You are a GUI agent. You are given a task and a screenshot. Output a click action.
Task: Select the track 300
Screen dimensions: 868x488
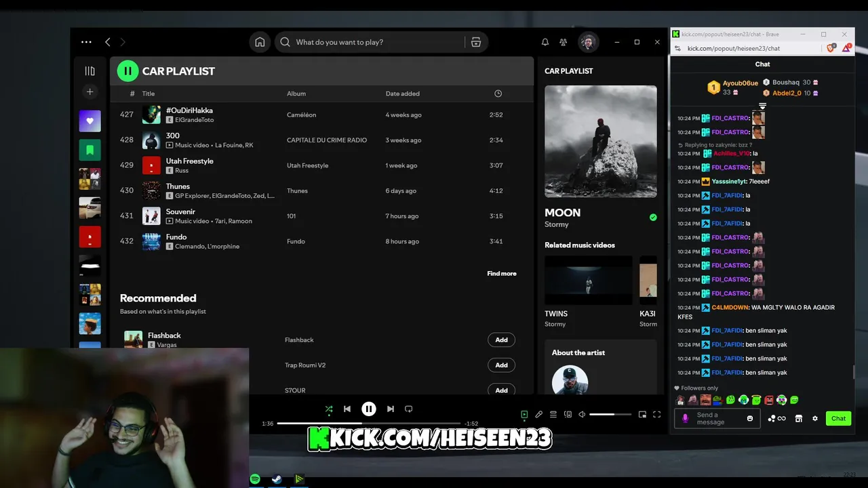tap(173, 136)
